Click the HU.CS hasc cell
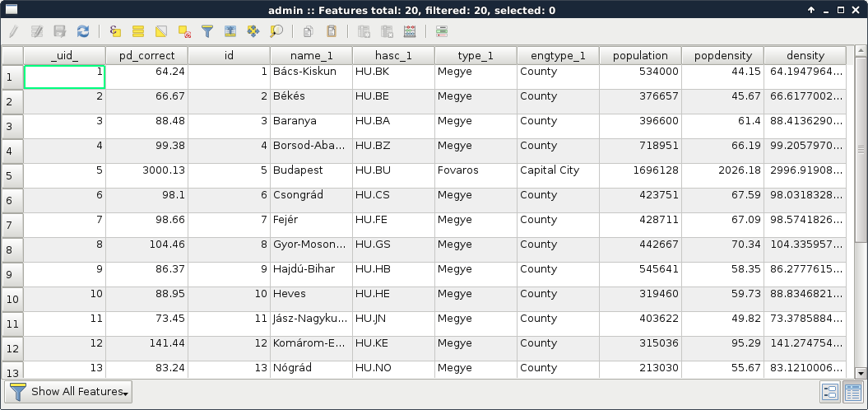This screenshot has width=868, height=410. (393, 201)
